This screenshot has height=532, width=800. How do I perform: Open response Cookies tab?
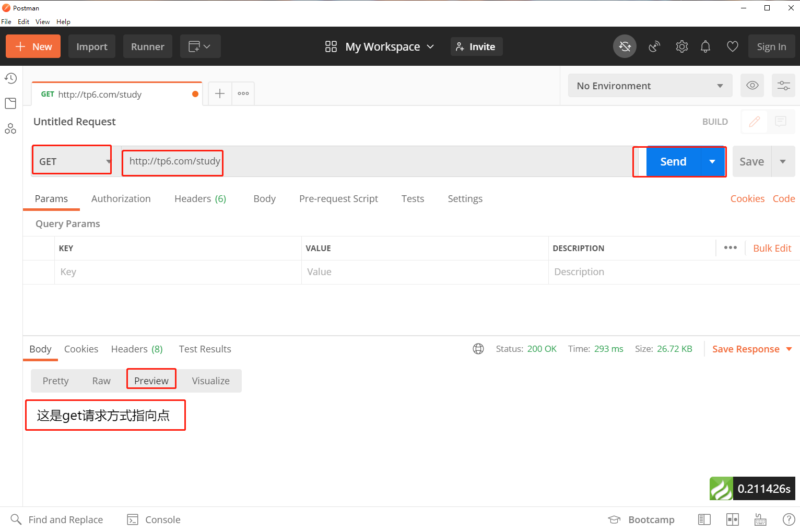click(x=81, y=349)
